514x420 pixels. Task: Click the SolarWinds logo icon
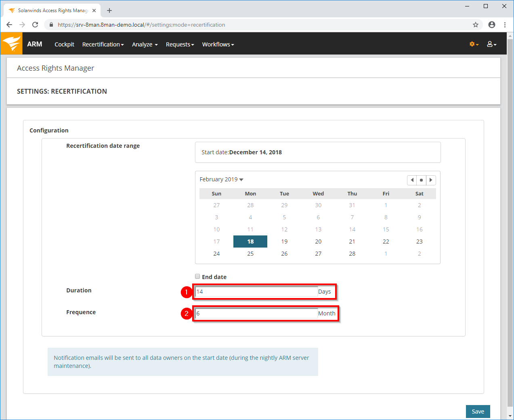11,44
